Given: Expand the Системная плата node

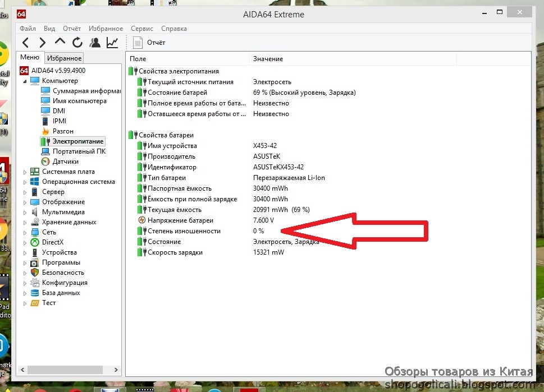Looking at the screenshot, I should coord(25,172).
